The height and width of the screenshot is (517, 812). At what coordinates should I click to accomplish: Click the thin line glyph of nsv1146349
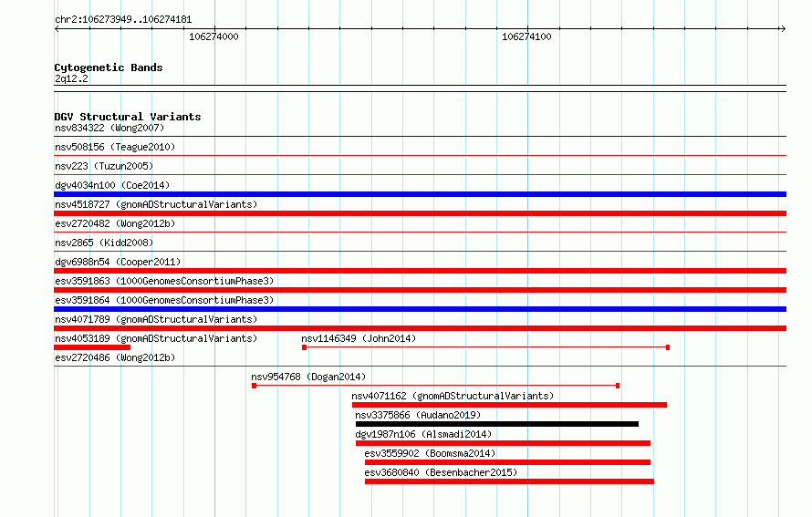pos(486,347)
